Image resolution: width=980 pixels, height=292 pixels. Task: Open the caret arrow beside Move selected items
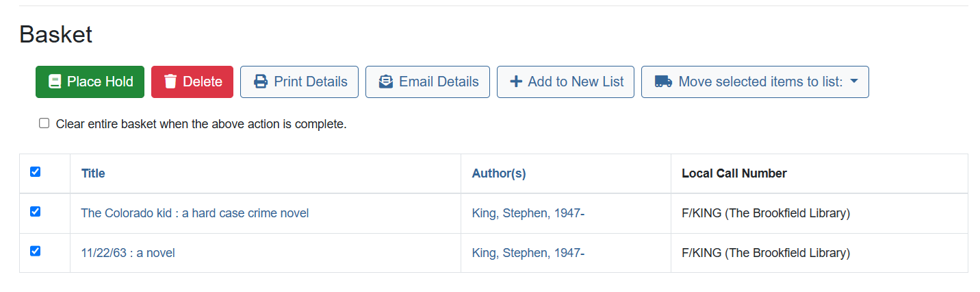coord(853,82)
